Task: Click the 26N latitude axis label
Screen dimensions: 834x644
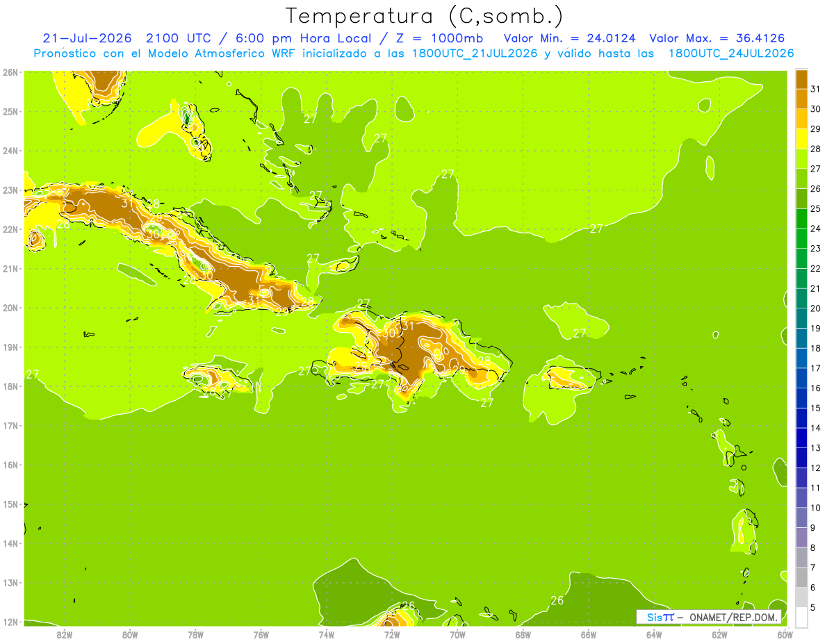Action: click(x=10, y=72)
